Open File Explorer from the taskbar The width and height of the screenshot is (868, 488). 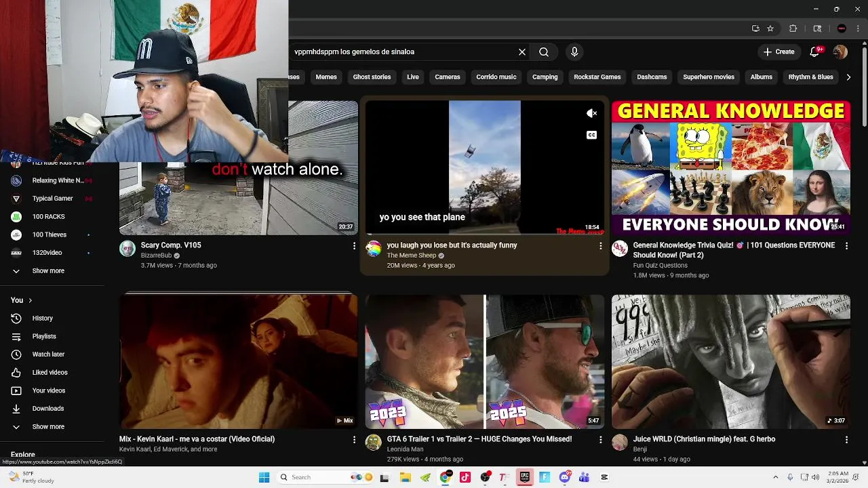tap(405, 477)
